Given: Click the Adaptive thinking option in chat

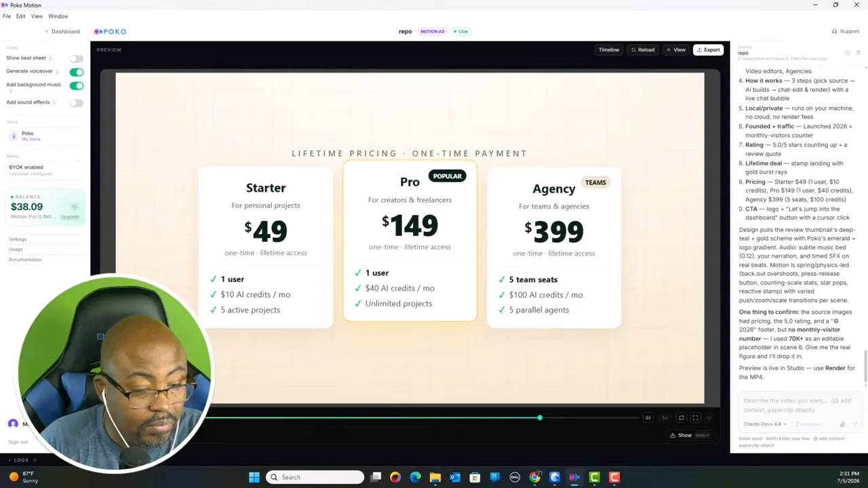Looking at the screenshot, I should click(808, 424).
